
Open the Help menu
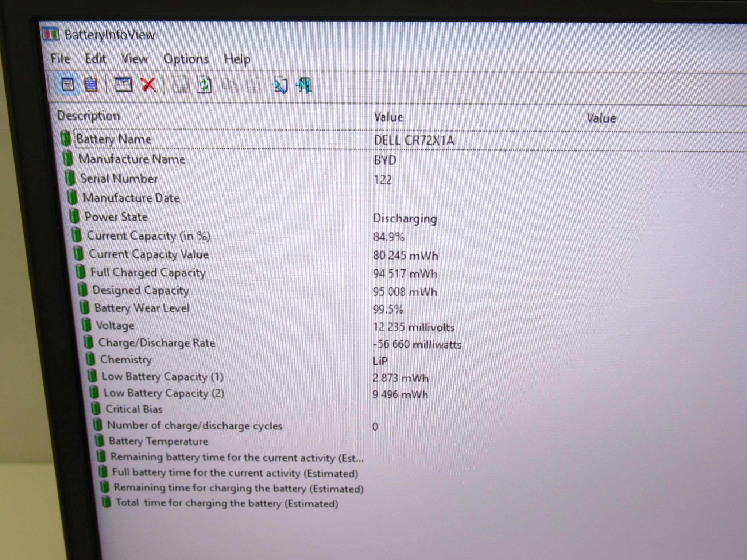pos(237,59)
